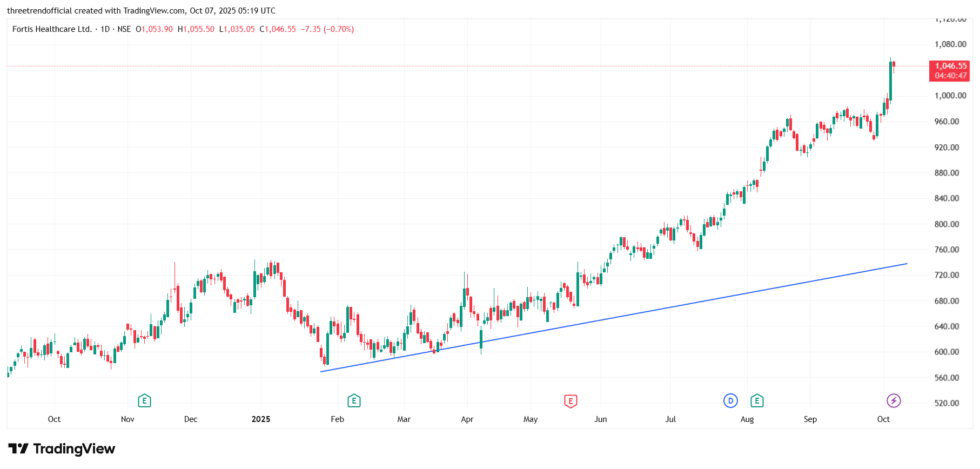Viewport: 980px width, 469px height.
Task: Select the open value O1,053.90
Action: [x=155, y=29]
